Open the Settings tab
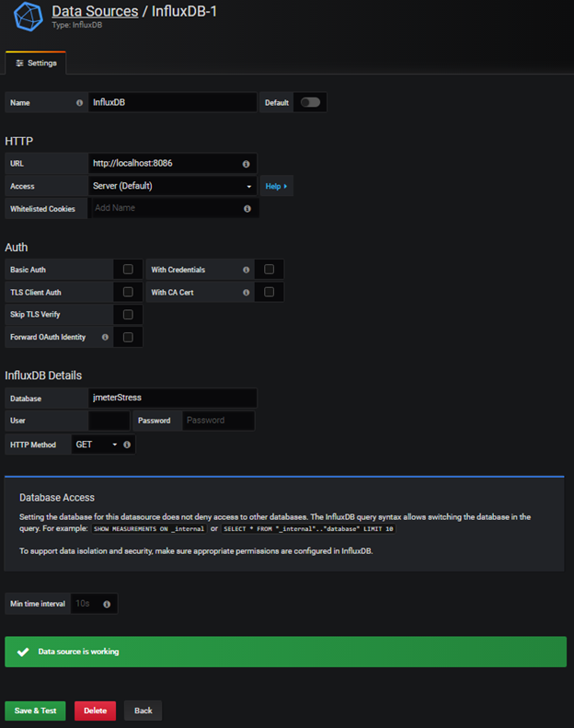The image size is (574, 728). [x=36, y=64]
